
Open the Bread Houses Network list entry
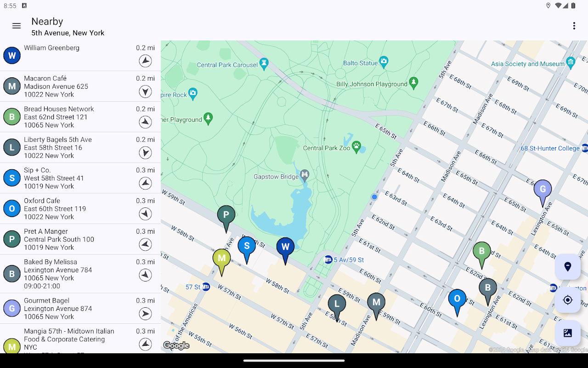(x=80, y=117)
